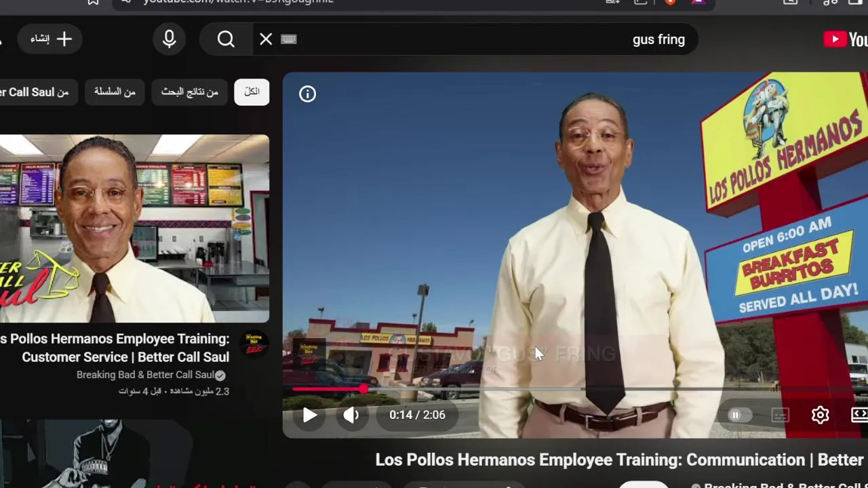
Task: Open the Breaking Bad channel avatar in sidebar
Action: (x=254, y=344)
